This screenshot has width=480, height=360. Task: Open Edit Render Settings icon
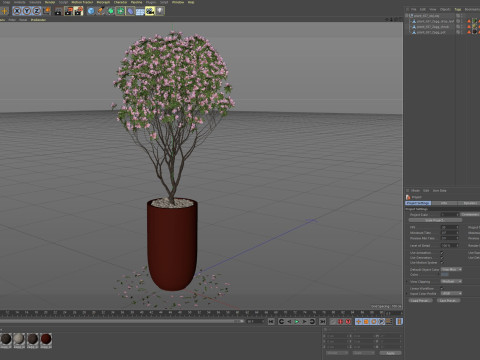79,11
